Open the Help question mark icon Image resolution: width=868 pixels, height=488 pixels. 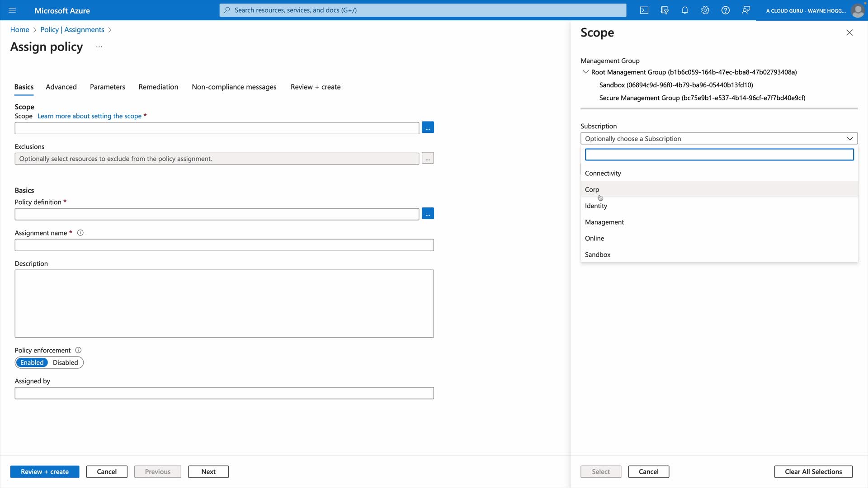[726, 10]
